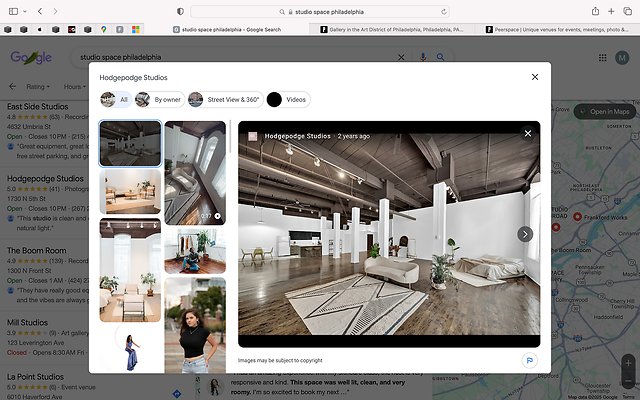Close the Hodgepodge Studios photo dialog
Viewport: 640px width, 400px height.
click(535, 77)
